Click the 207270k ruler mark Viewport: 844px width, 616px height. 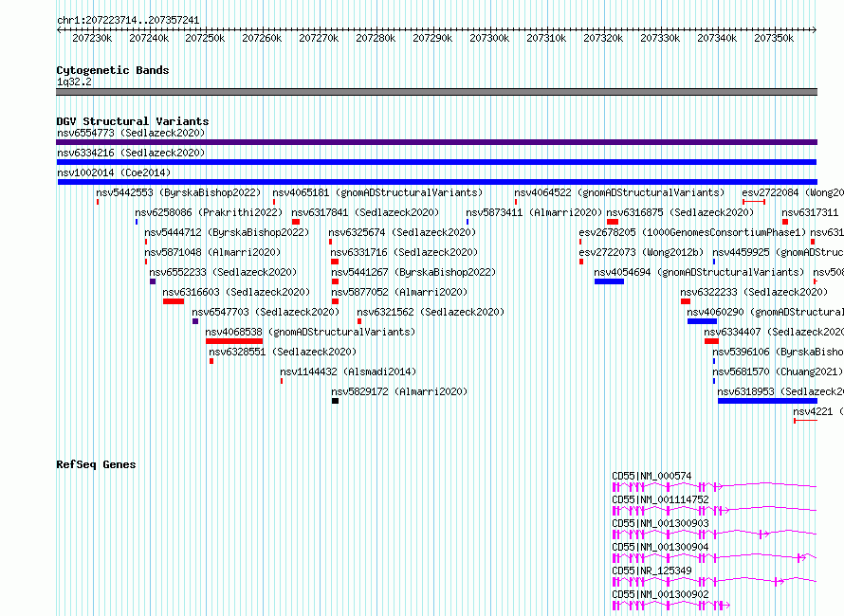point(319,38)
